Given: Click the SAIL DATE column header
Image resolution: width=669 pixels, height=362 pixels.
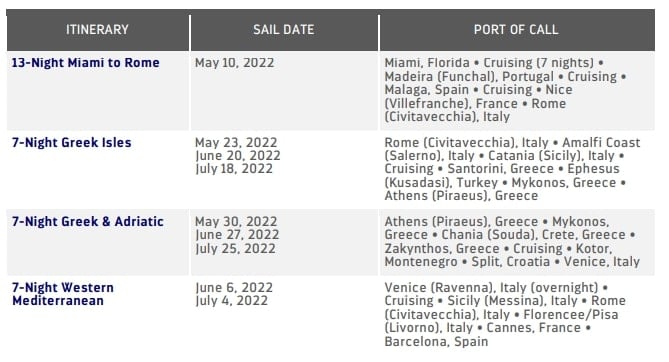Looking at the screenshot, I should tap(284, 29).
